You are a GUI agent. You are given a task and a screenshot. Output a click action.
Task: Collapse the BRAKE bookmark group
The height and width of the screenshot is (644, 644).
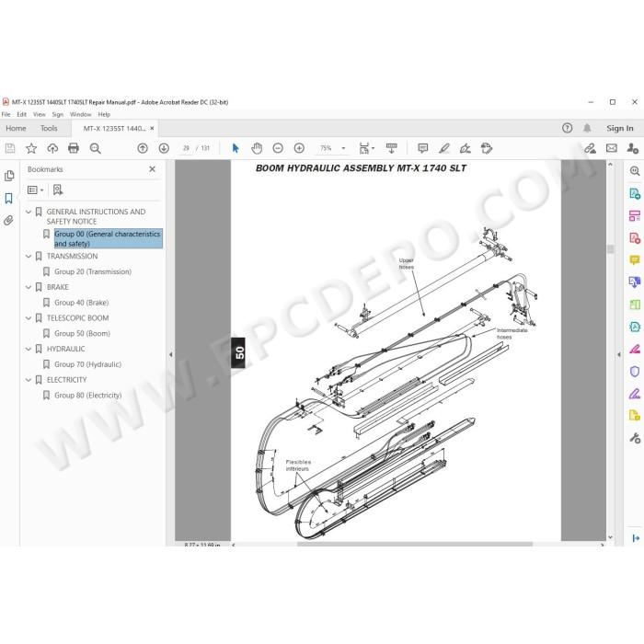(29, 287)
